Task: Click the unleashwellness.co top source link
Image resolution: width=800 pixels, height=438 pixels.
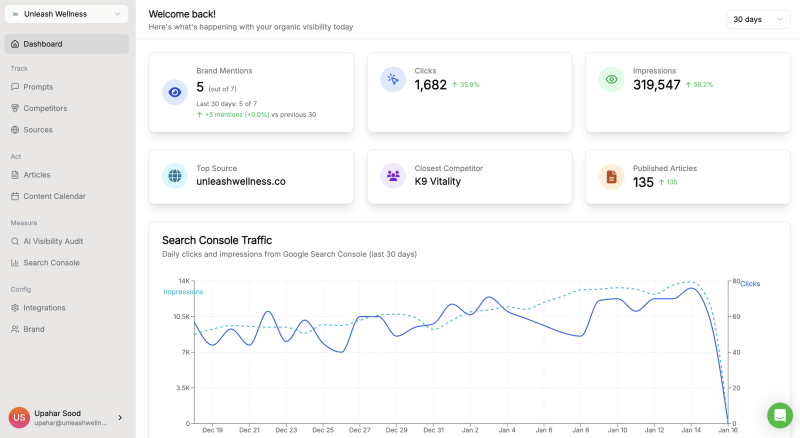Action: (240, 182)
